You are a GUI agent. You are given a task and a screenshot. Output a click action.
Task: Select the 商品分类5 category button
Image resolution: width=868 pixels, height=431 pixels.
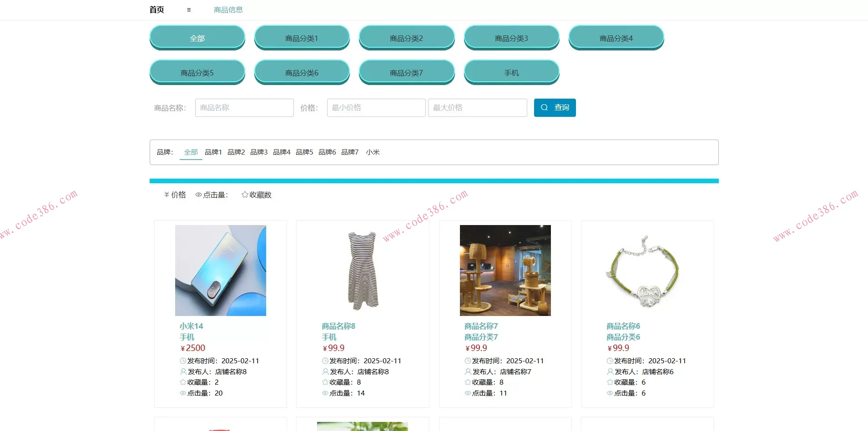197,72
